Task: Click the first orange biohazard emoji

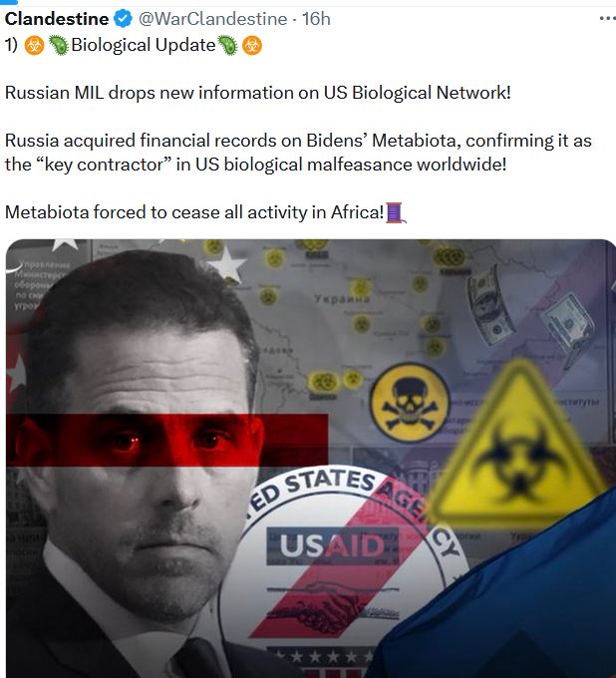Action: [x=34, y=46]
